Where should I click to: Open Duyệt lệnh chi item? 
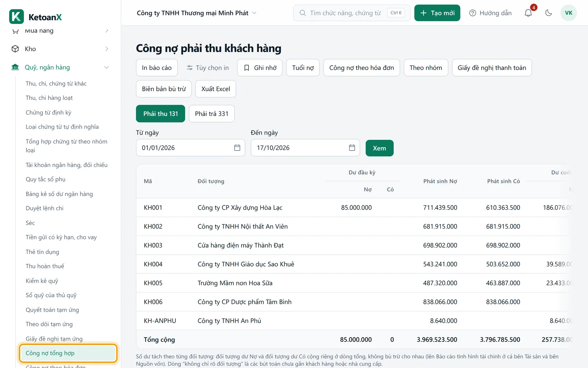44,208
